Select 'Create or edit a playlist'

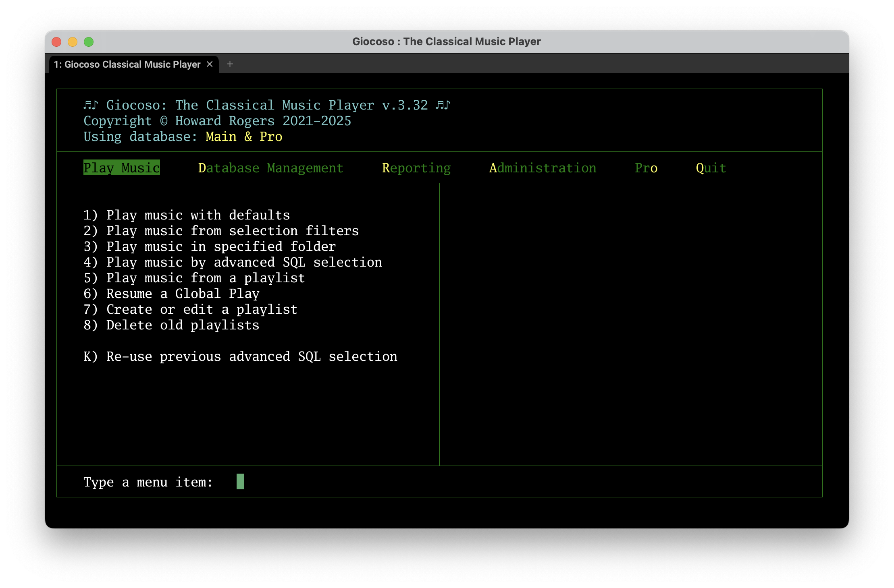coord(190,309)
